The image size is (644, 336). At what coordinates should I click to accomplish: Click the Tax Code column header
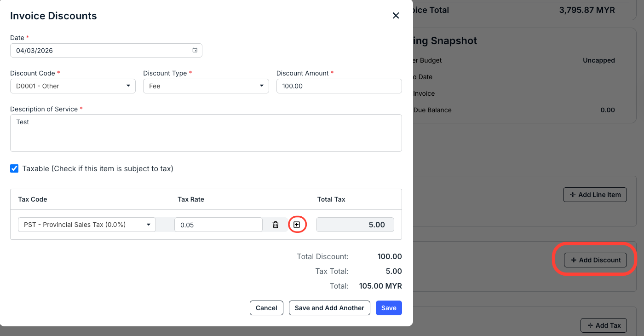33,199
